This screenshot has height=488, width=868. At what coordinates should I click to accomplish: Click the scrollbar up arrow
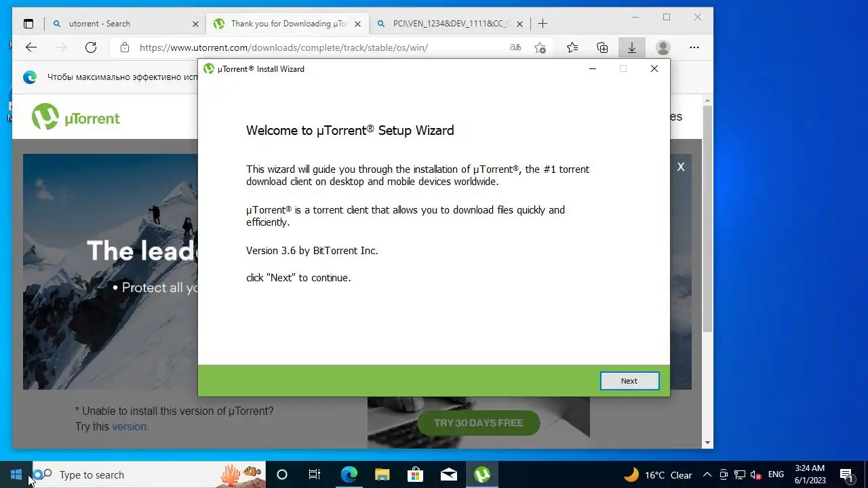tap(707, 100)
